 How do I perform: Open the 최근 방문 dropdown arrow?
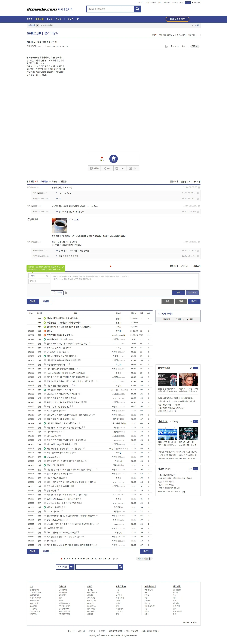pyautogui.click(x=37, y=25)
